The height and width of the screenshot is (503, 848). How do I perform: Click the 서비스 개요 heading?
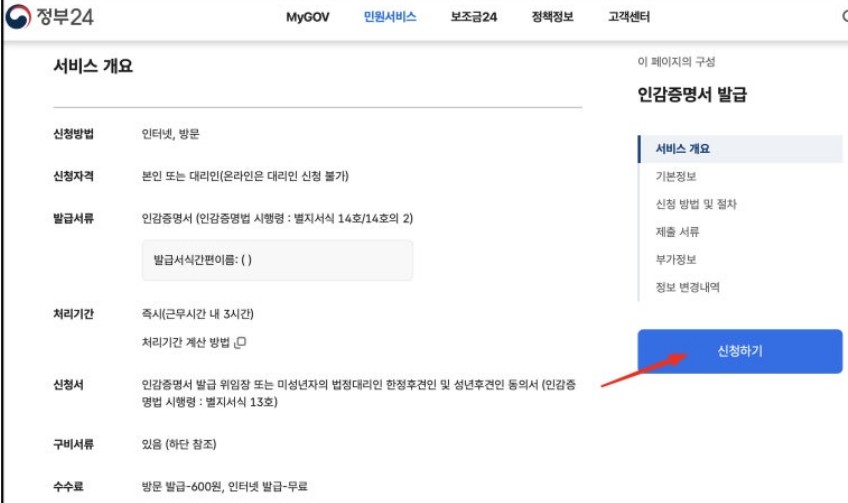(x=93, y=66)
